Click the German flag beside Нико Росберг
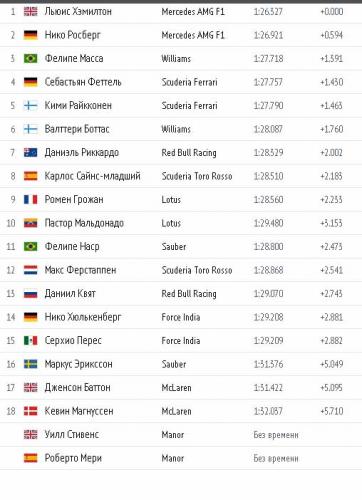This screenshot has width=362, height=500. click(x=30, y=35)
